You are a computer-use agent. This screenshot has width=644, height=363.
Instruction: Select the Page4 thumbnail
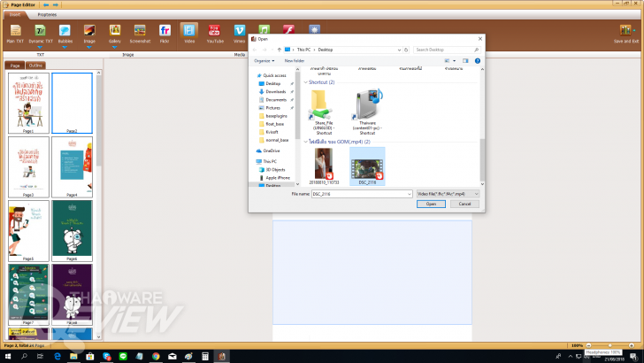point(72,167)
